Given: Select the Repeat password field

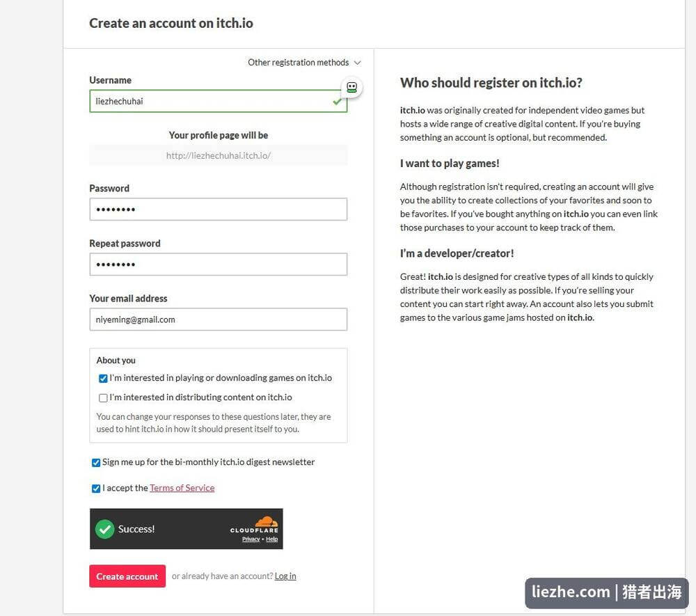Looking at the screenshot, I should [219, 264].
